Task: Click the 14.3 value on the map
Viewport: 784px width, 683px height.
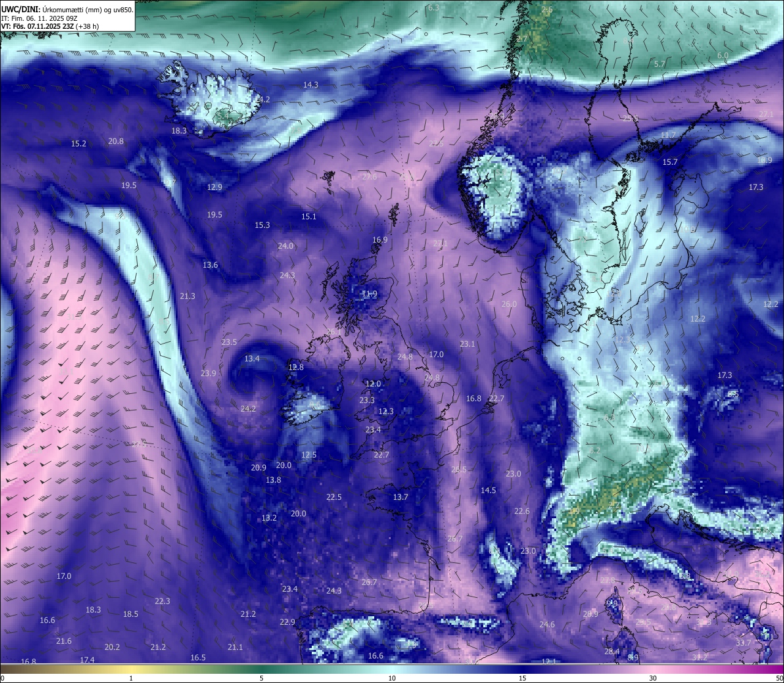Action: click(x=311, y=85)
